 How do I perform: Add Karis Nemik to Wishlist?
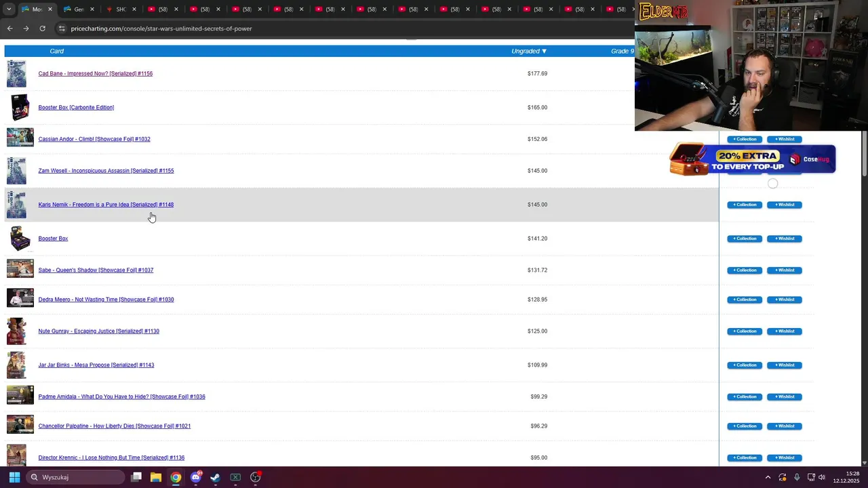[785, 205]
